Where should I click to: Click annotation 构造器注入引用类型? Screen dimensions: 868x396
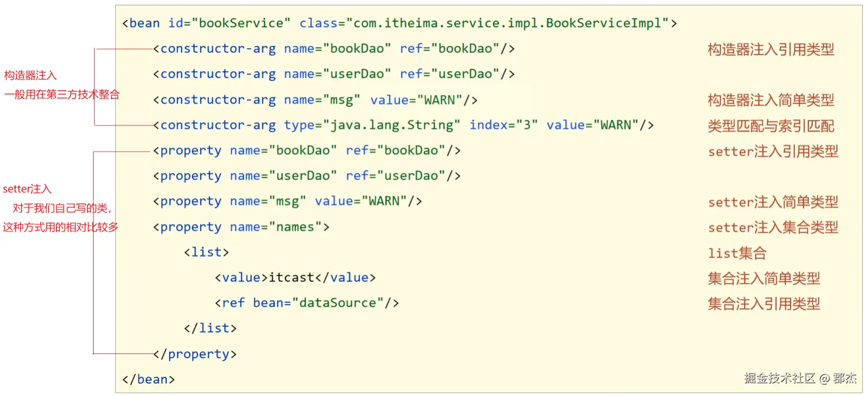[771, 49]
